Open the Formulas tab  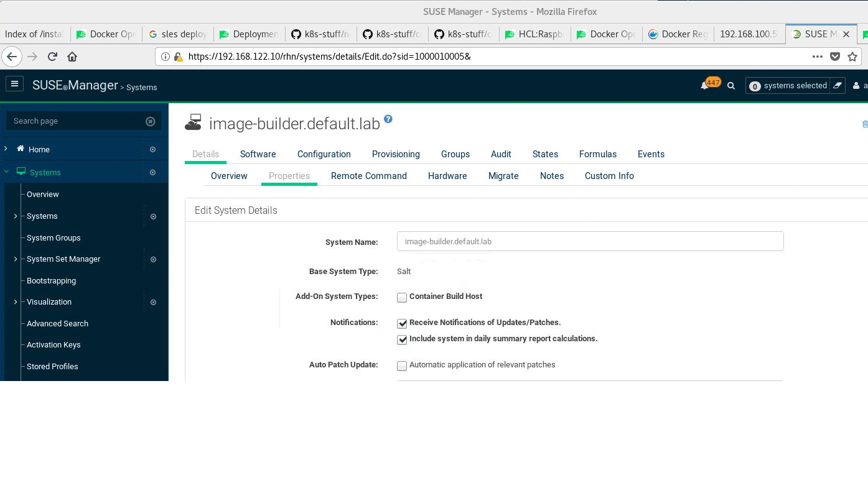coord(597,154)
